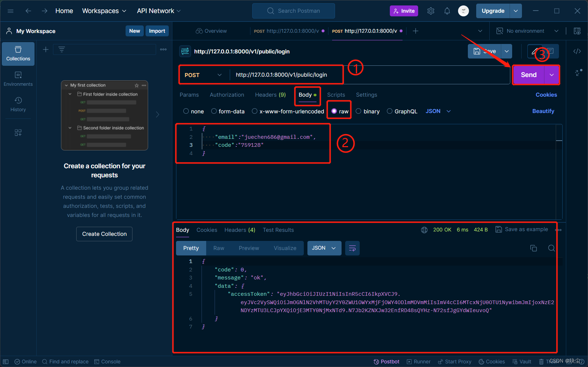Viewport: 588px width, 367px height.
Task: Open the Upgrade options arrow
Action: [516, 11]
